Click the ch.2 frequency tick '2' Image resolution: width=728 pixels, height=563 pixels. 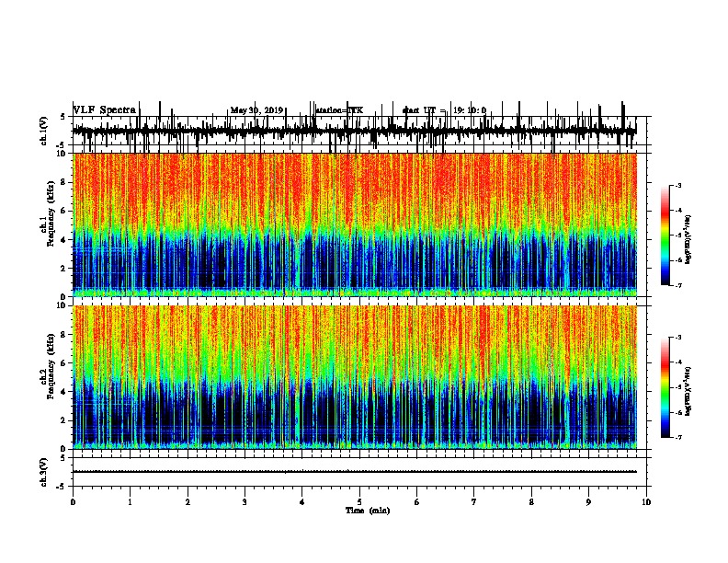[64, 420]
